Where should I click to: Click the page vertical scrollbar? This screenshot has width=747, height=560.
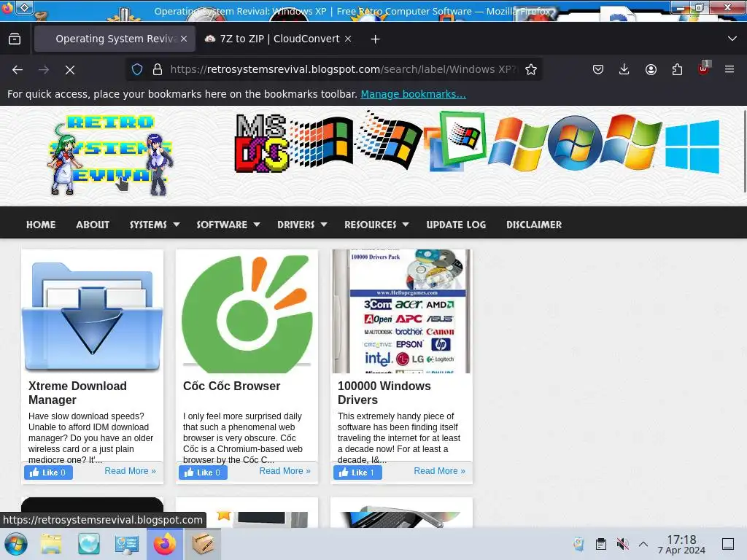click(x=744, y=152)
